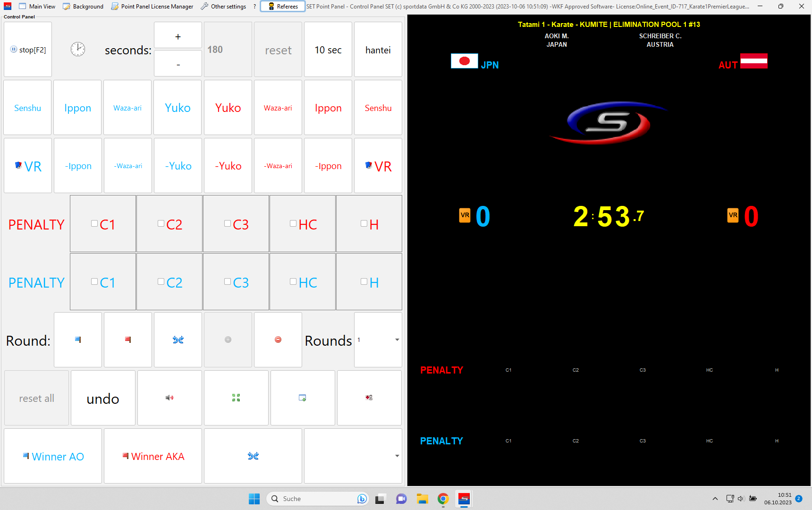Click the hantei button
Viewport: 812px width, 510px height.
(378, 50)
